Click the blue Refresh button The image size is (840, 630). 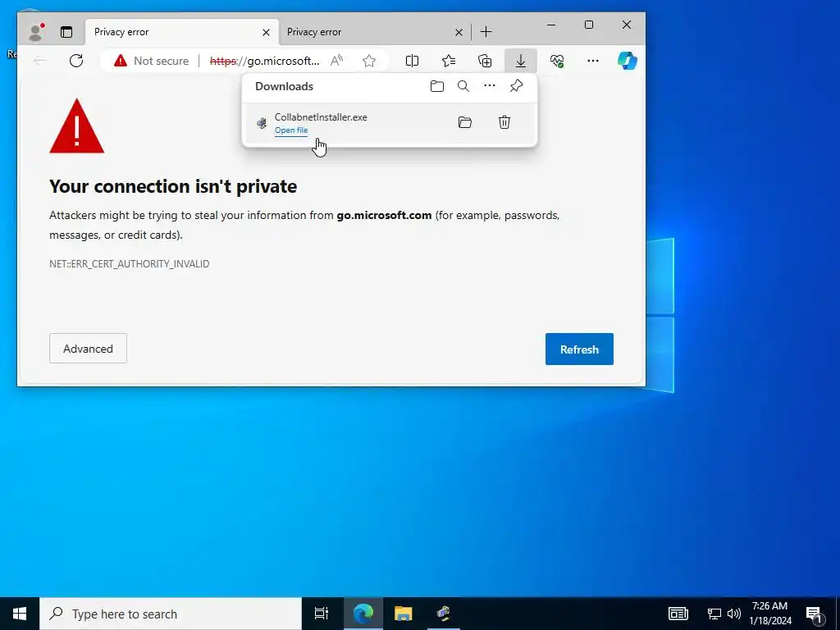[579, 349]
